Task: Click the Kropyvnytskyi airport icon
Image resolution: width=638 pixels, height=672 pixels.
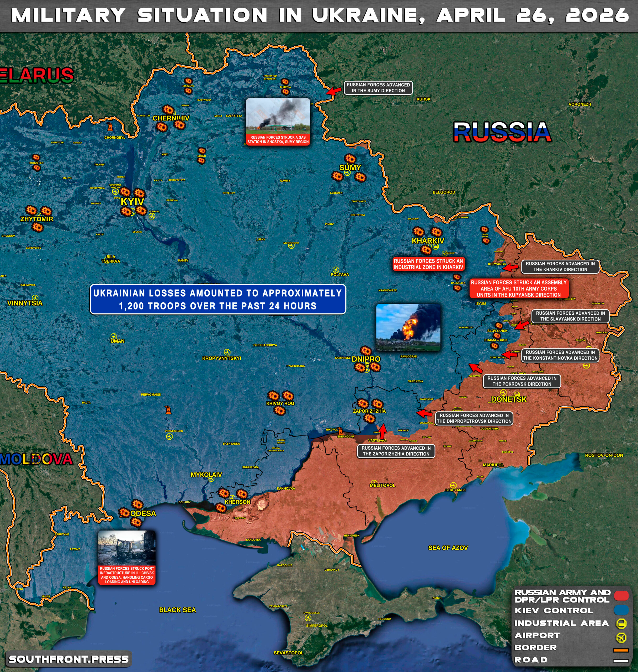Action: tap(227, 352)
